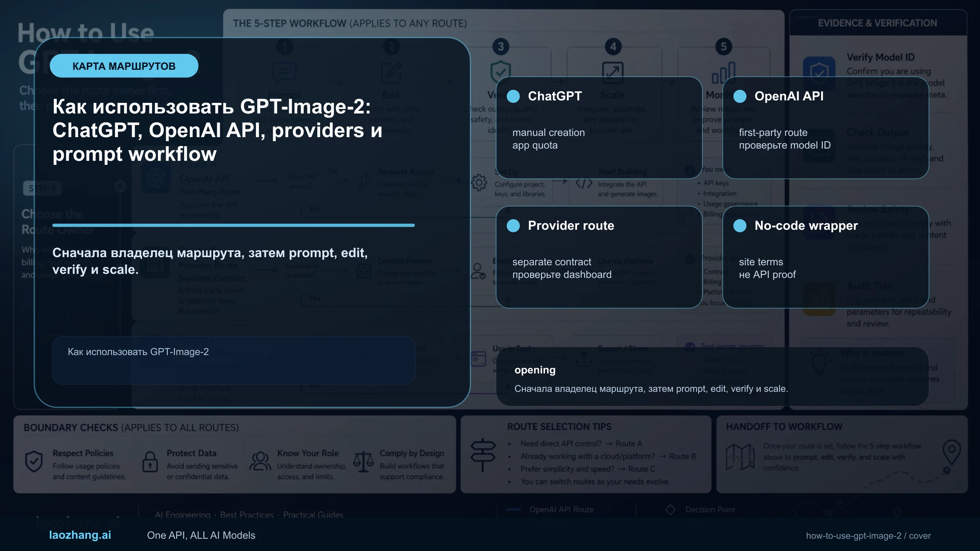Viewport: 980px width, 551px height.
Task: Click the Decision Point diamond legend icon
Action: pos(670,509)
